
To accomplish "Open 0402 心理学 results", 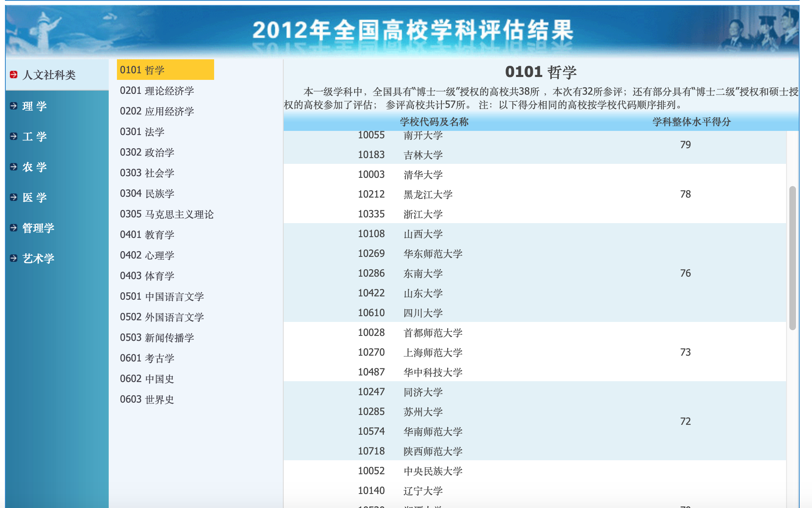I will click(147, 255).
